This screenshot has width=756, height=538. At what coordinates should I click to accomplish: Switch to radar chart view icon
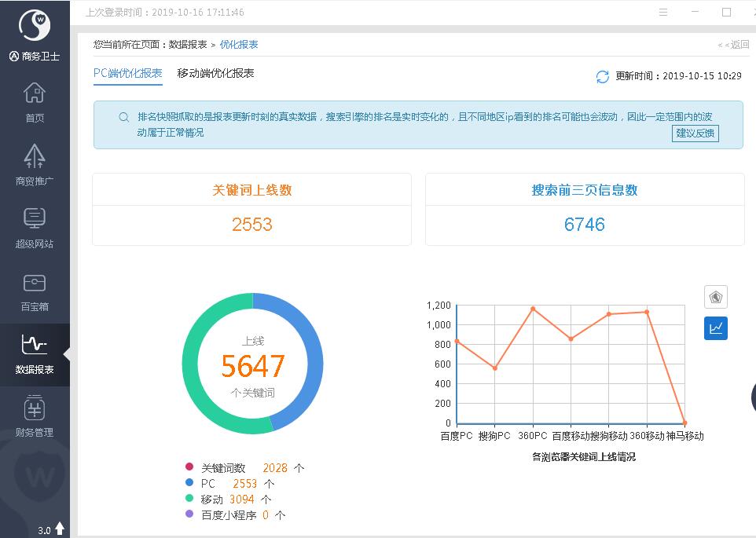[x=715, y=297]
